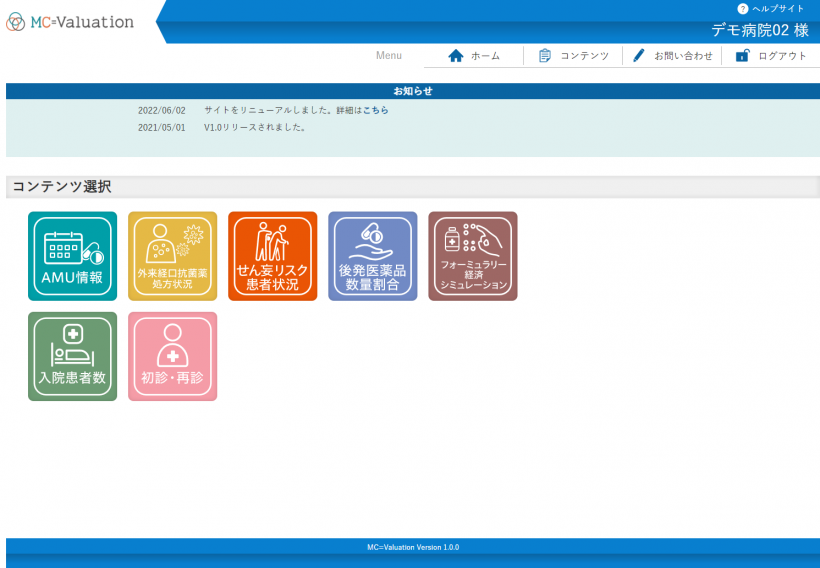
Task: Click the question mark help icon
Action: tap(742, 8)
